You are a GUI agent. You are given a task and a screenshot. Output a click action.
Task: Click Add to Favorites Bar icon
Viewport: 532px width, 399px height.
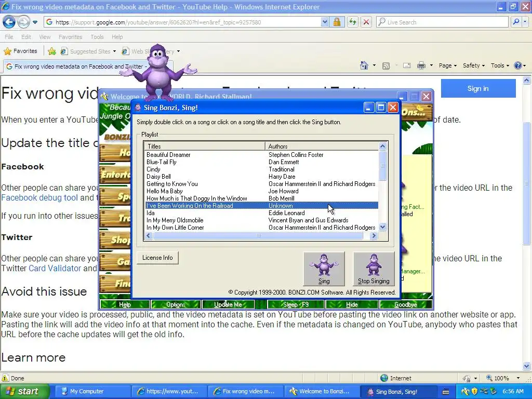(52, 51)
